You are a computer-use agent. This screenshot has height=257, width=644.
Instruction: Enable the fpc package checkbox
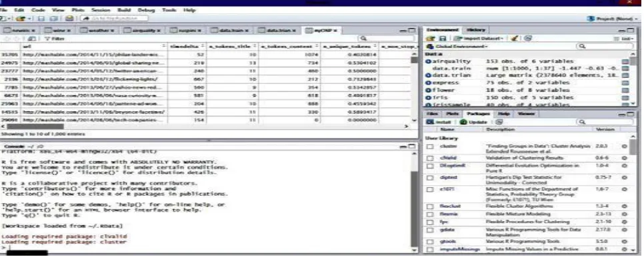[430, 222]
